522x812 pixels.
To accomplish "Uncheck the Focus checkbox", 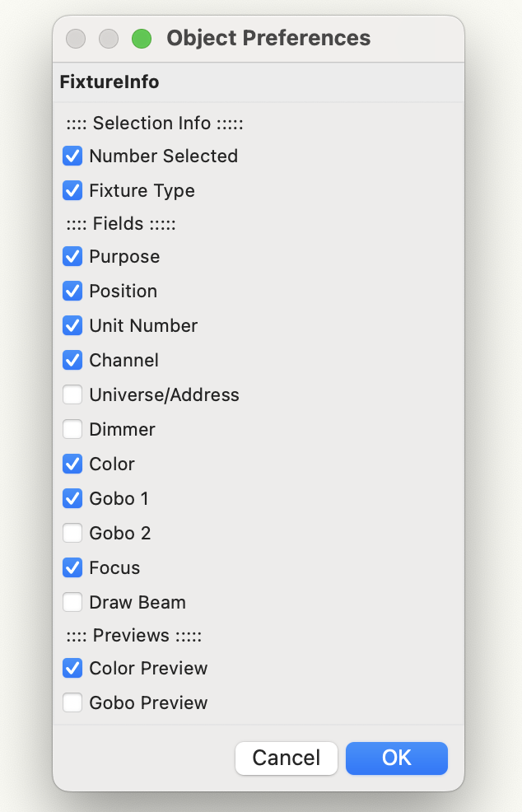I will pos(72,567).
